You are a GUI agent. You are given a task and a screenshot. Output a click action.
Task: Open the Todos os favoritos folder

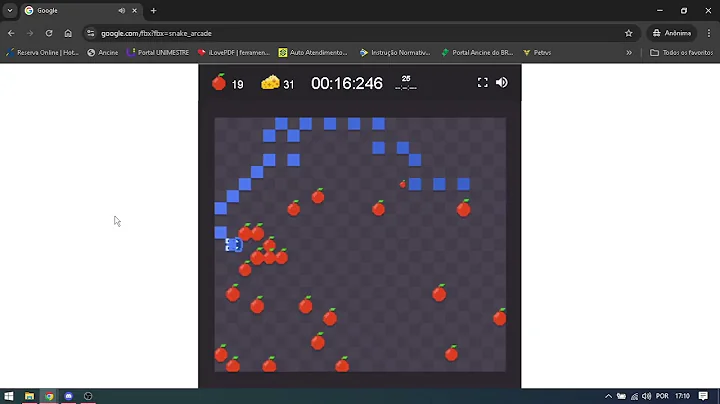click(x=681, y=53)
